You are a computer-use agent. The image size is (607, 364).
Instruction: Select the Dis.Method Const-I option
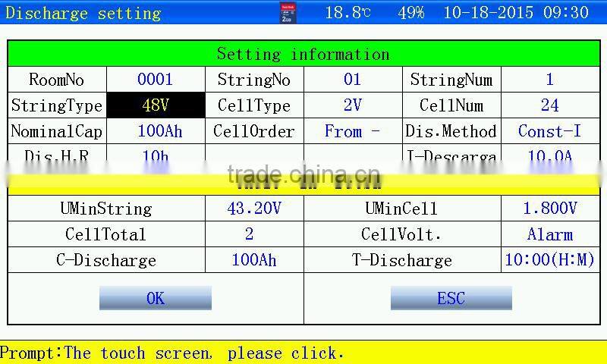pyautogui.click(x=550, y=131)
